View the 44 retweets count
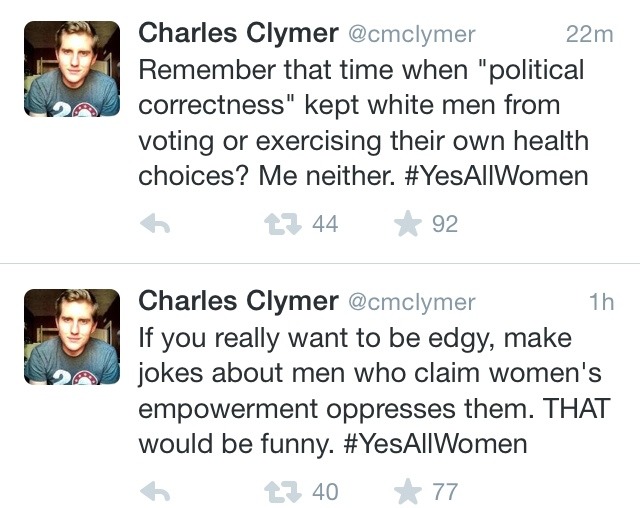Viewport: 640px width, 508px height. pyautogui.click(x=325, y=225)
